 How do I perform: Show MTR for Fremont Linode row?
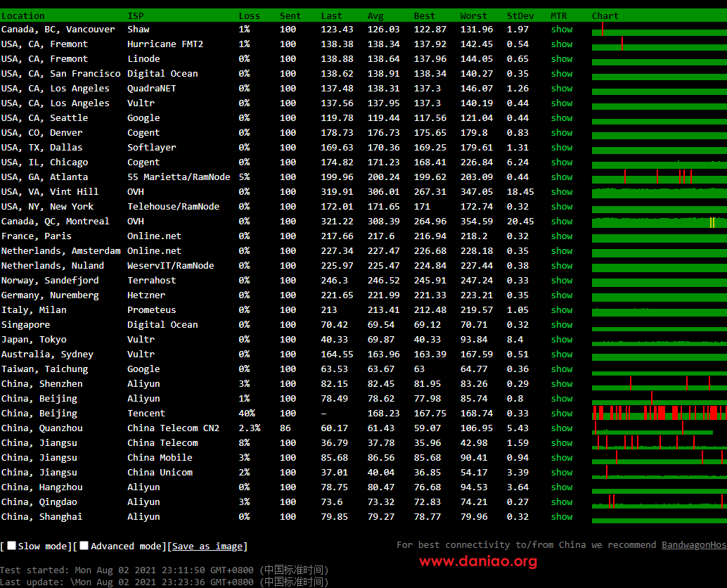click(562, 59)
